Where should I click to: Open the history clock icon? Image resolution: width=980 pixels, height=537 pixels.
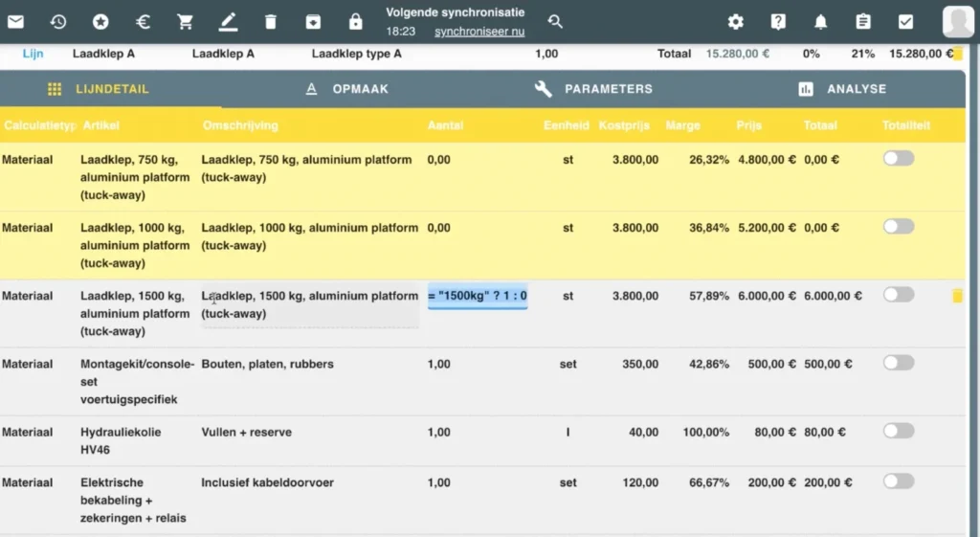coord(58,22)
